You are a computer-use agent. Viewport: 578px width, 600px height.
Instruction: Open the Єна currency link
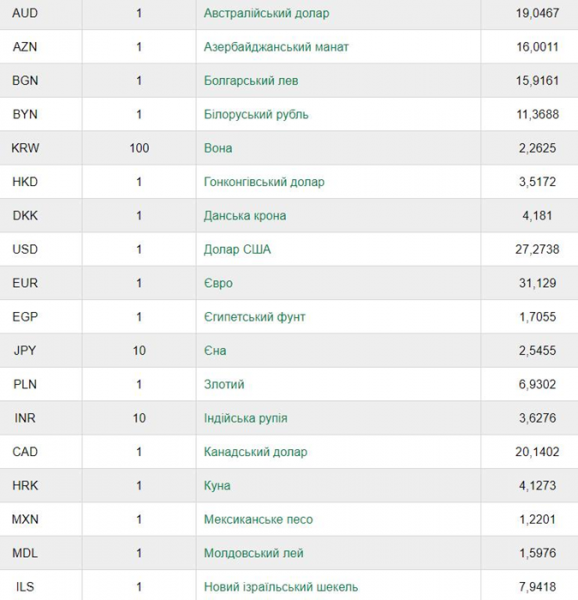point(215,351)
